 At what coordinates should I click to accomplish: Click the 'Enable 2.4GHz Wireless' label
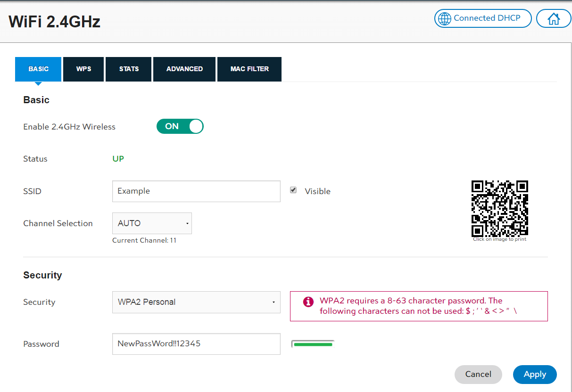click(x=69, y=127)
